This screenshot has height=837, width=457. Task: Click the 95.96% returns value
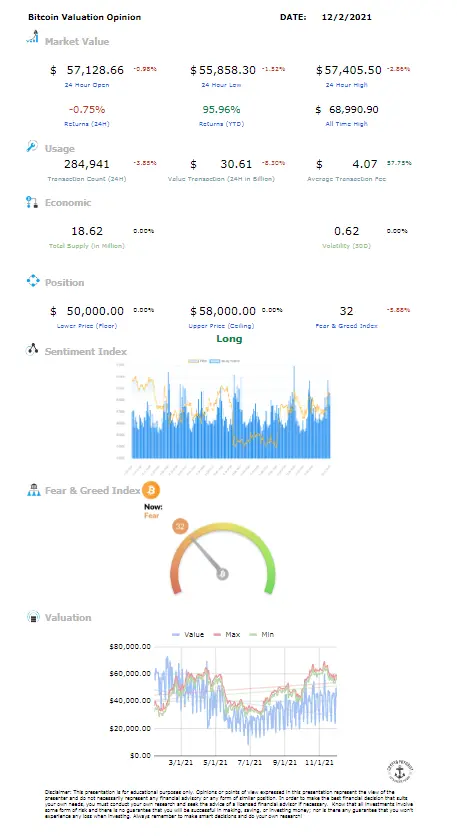tap(221, 109)
